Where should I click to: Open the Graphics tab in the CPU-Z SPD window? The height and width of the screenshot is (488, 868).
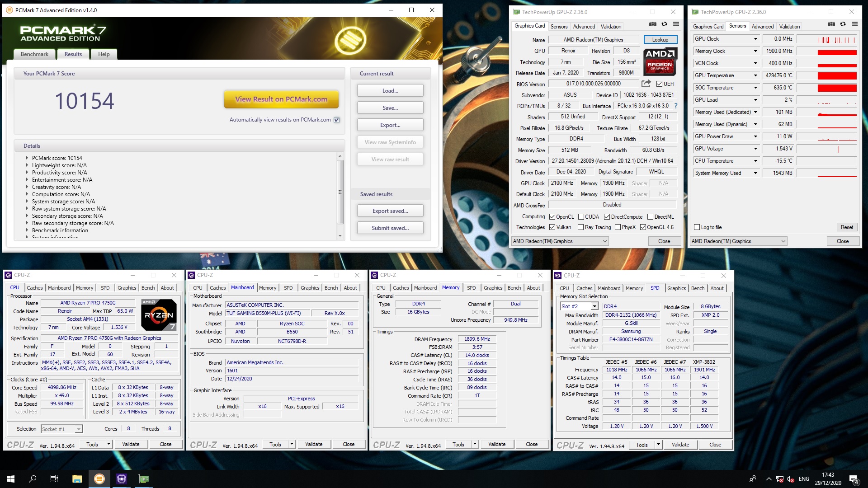click(x=676, y=288)
